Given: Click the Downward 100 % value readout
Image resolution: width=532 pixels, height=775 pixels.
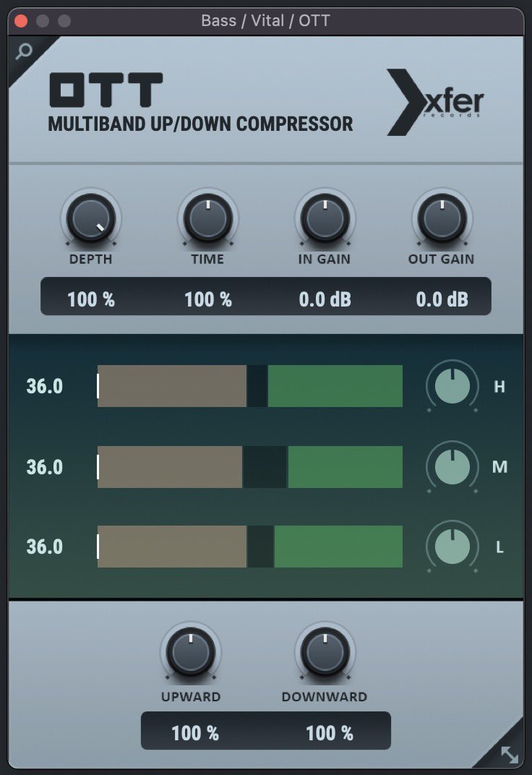Looking at the screenshot, I should click(330, 733).
